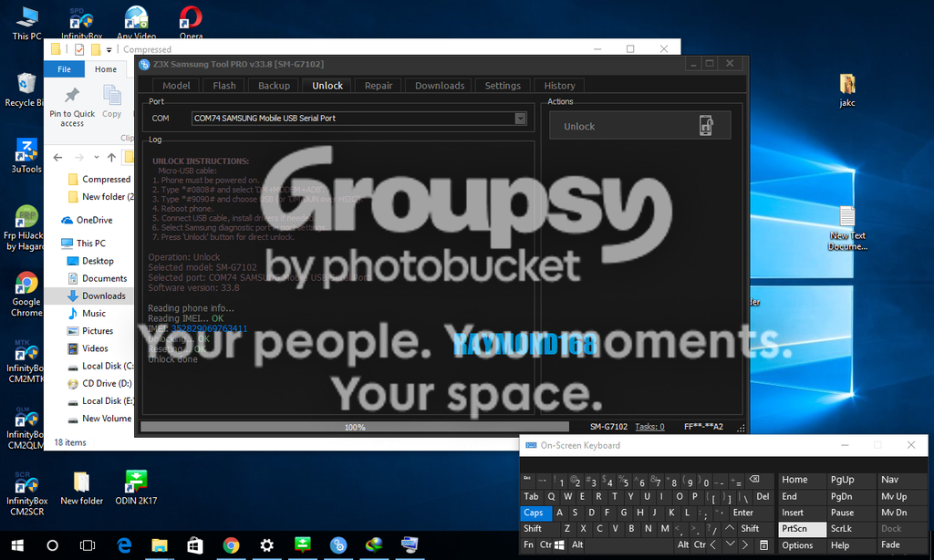Click the File tab in File Explorer
The image size is (934, 560).
pyautogui.click(x=64, y=69)
